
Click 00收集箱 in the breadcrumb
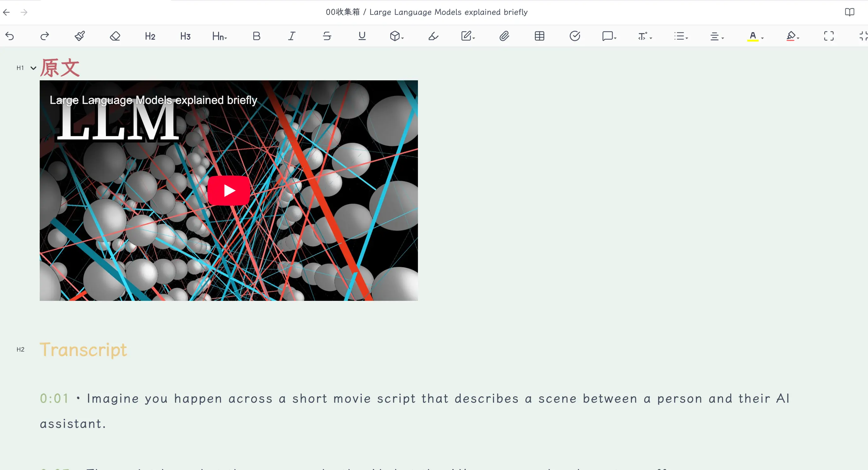[342, 12]
